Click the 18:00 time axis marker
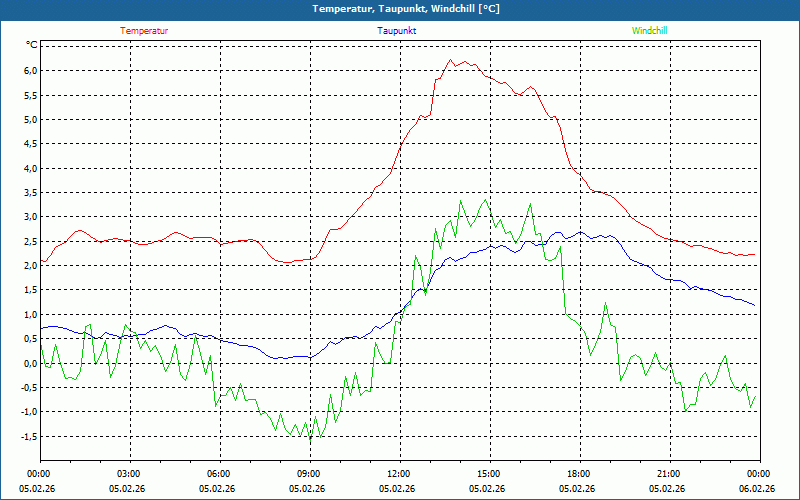The height and width of the screenshot is (500, 800). 578,474
